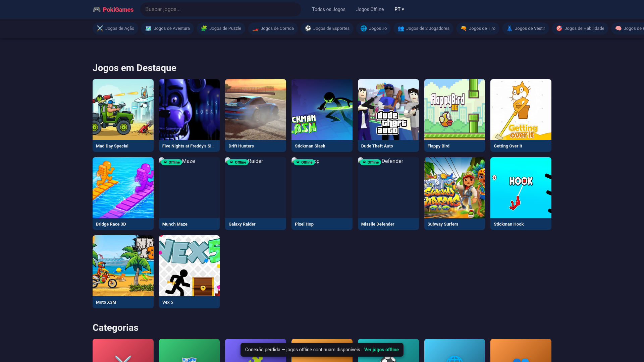Click the Offline badge on Galaxy Raider

click(238, 162)
